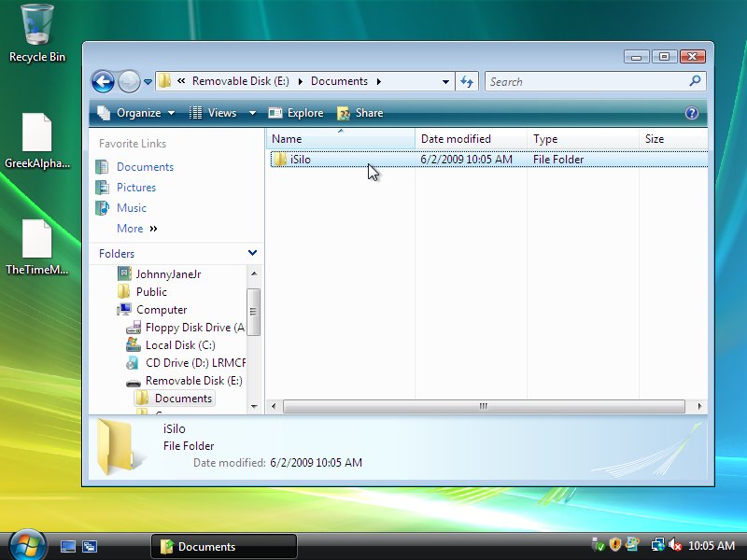Click the Back navigation arrow button
Image resolution: width=747 pixels, height=560 pixels.
[103, 81]
